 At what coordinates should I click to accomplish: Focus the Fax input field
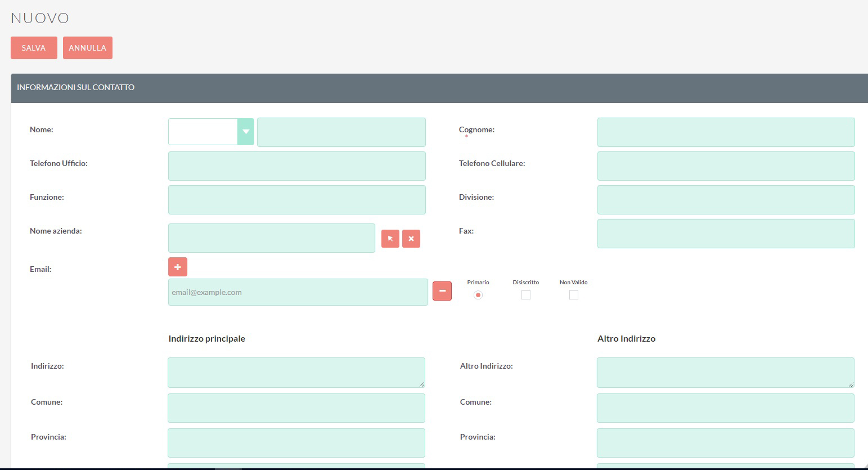coord(726,234)
